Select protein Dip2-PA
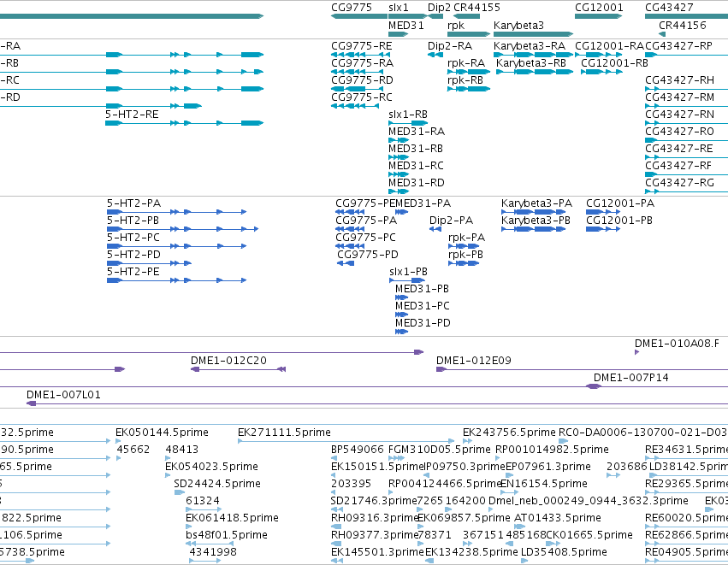Viewport: 728px width, 565px height. pyautogui.click(x=435, y=229)
